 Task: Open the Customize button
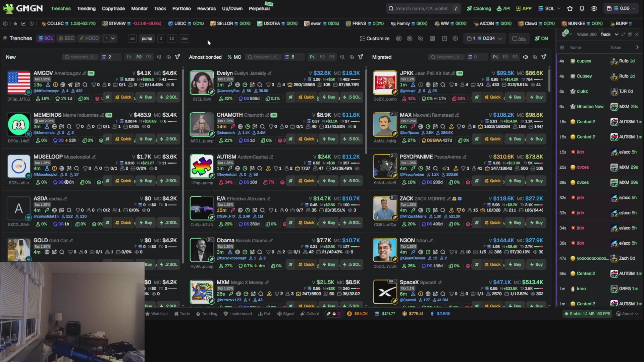(x=374, y=39)
